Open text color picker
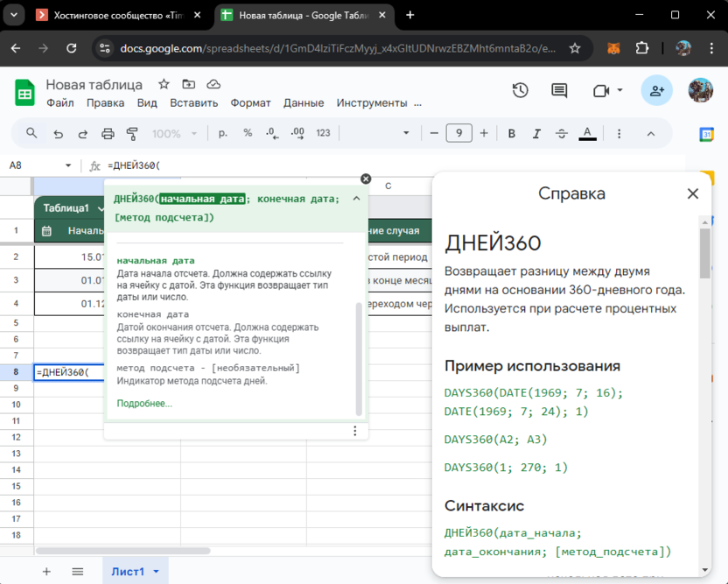The height and width of the screenshot is (584, 728). pyautogui.click(x=587, y=134)
